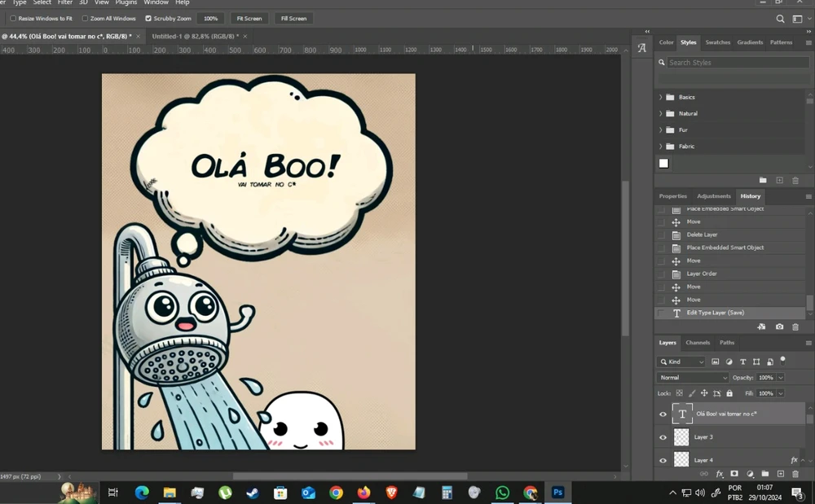Switch to the Channels tab
This screenshot has height=504, width=815.
697,343
